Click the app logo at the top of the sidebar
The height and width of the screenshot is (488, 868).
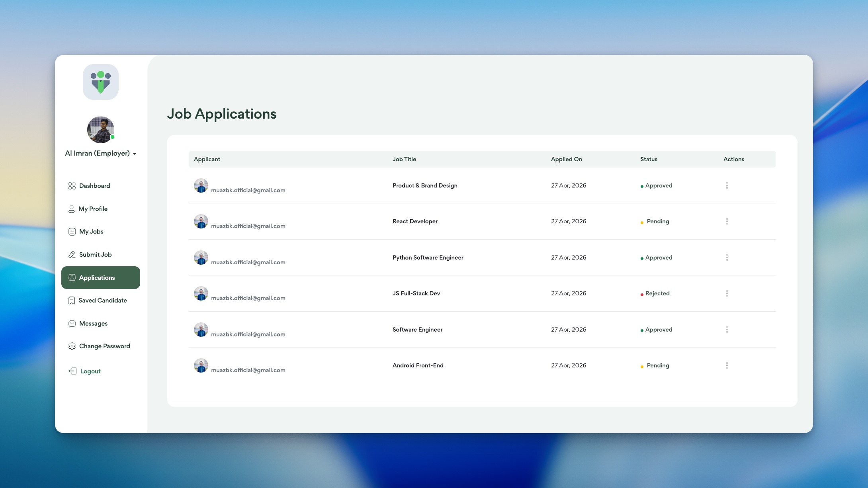101,82
